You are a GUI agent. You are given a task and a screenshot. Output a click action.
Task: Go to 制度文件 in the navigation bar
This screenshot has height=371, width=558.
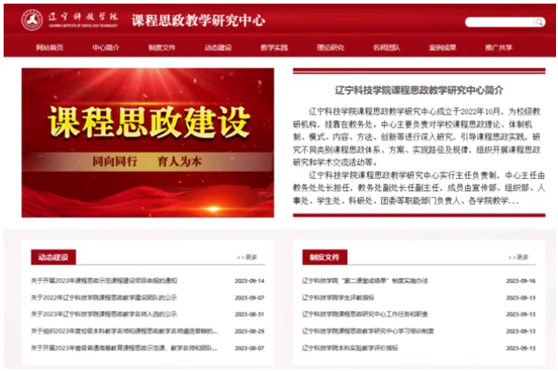[x=162, y=48]
